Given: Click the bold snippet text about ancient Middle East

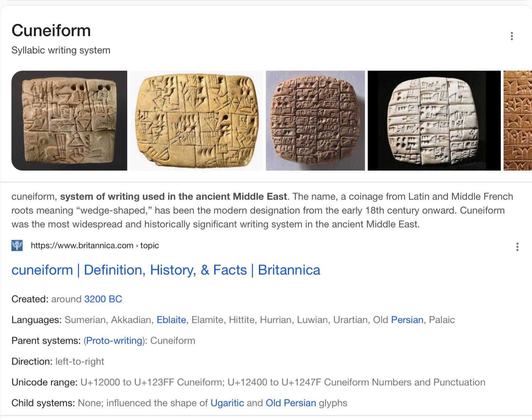Looking at the screenshot, I should (x=173, y=197).
